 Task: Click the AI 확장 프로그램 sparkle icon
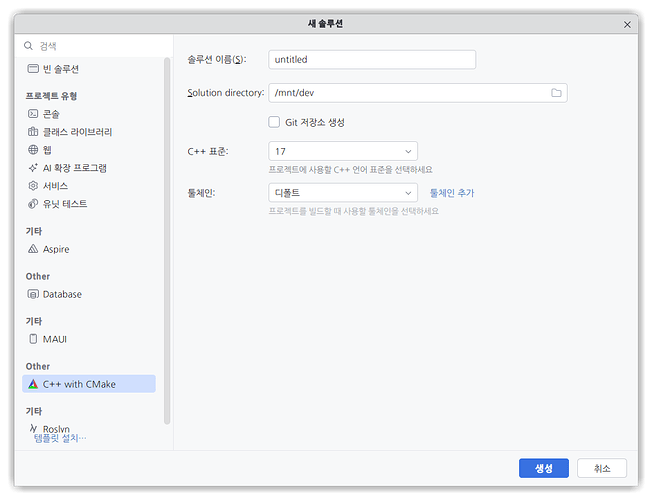[33, 168]
